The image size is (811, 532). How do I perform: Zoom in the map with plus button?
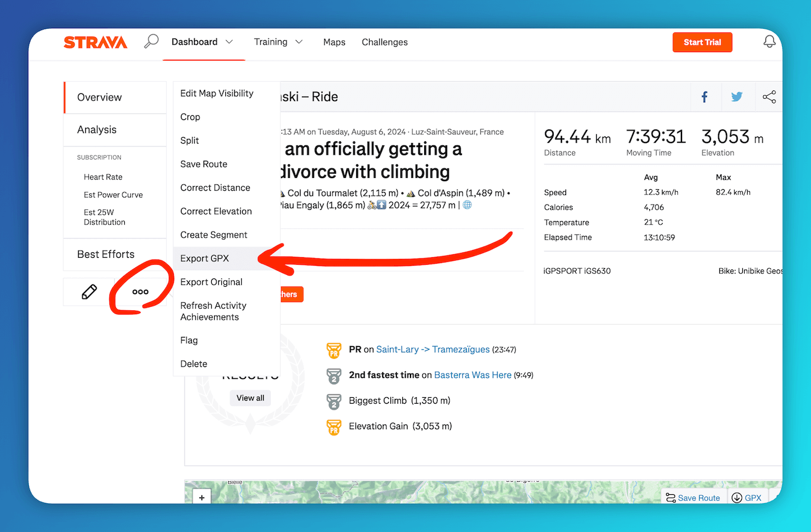pos(202,497)
